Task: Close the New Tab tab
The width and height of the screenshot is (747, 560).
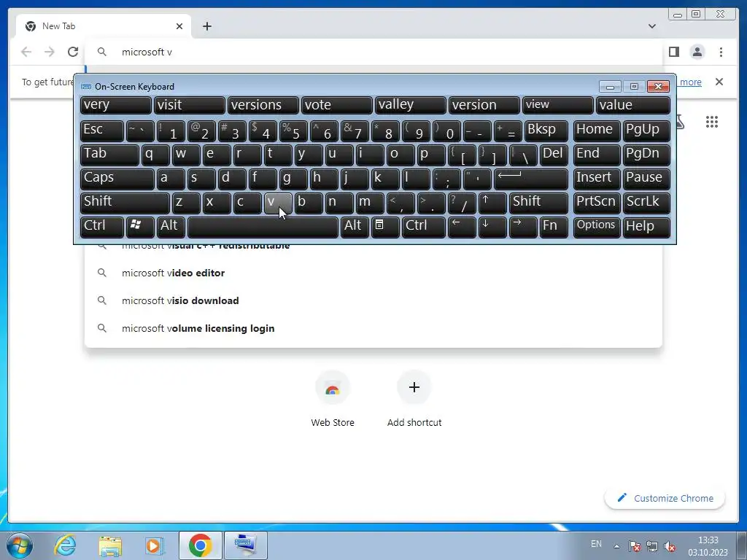Action: point(179,26)
